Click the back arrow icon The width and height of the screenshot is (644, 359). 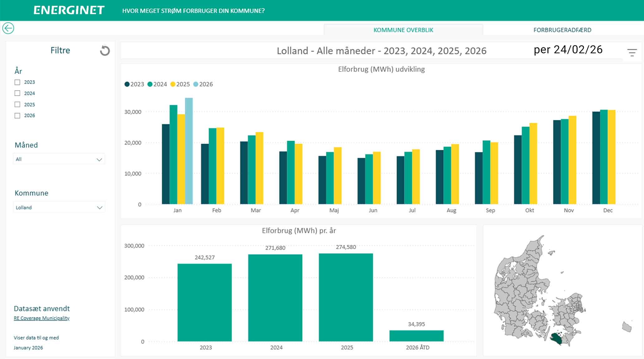click(8, 28)
